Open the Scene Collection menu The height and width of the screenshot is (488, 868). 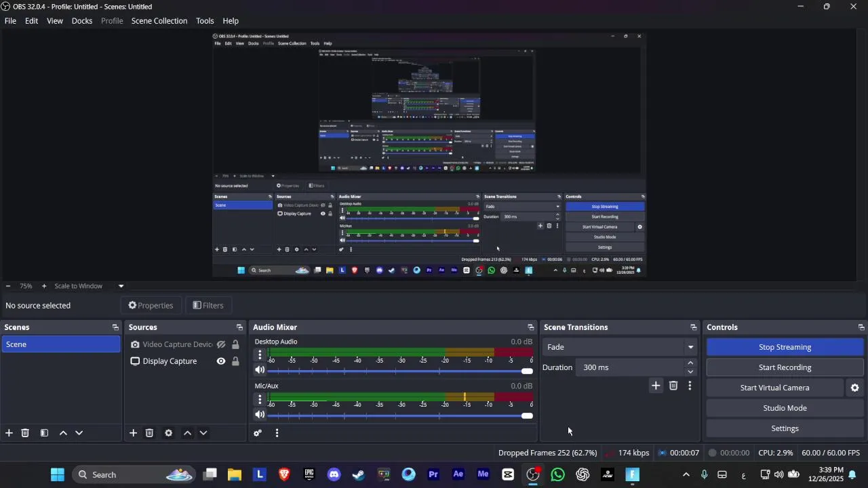(x=159, y=21)
